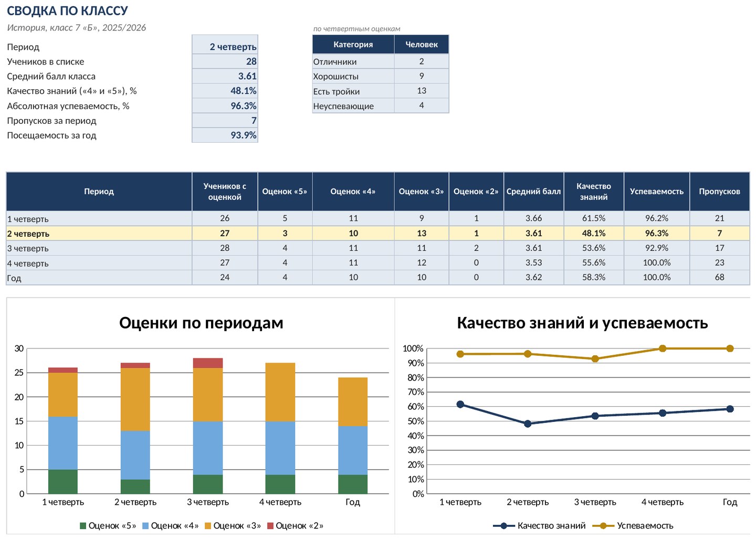
Task: Select the «Отличники» category row
Action: [x=381, y=61]
